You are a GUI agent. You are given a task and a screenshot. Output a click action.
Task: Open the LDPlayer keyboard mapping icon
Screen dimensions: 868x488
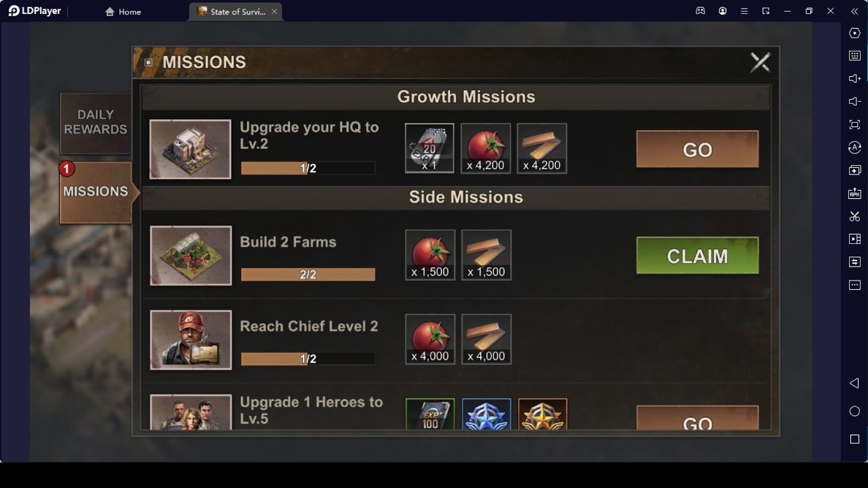point(854,55)
